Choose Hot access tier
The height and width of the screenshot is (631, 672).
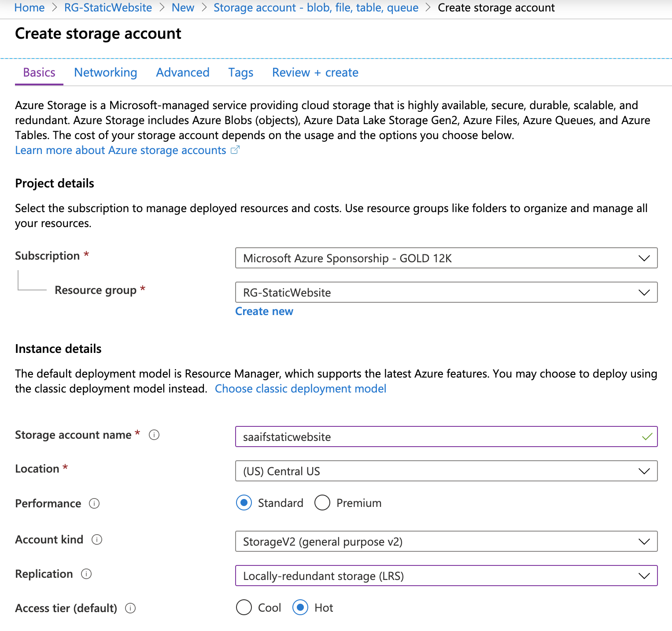[300, 608]
